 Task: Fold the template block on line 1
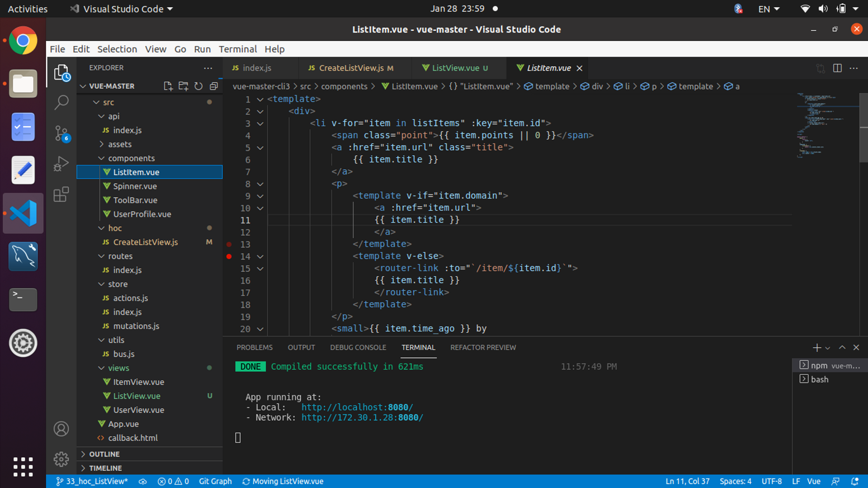(260, 99)
